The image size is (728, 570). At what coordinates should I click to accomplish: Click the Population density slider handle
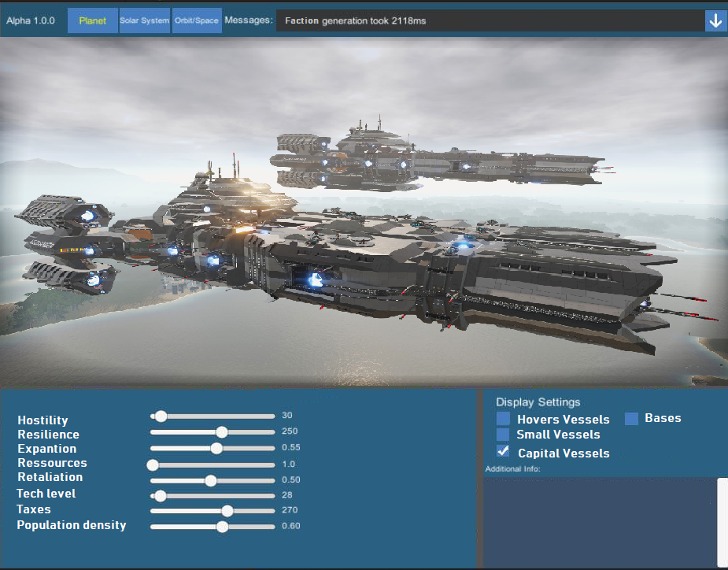pos(222,527)
